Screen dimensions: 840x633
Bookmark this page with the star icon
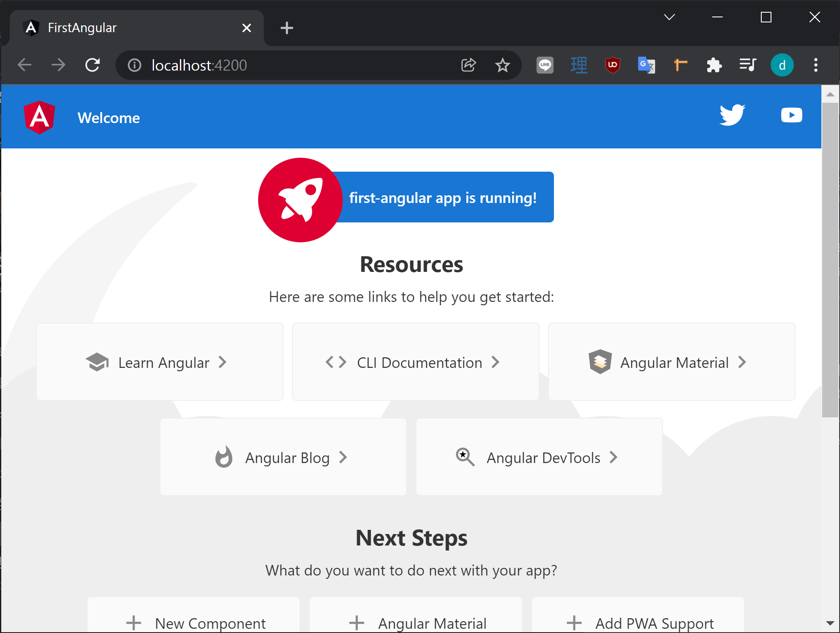point(502,65)
